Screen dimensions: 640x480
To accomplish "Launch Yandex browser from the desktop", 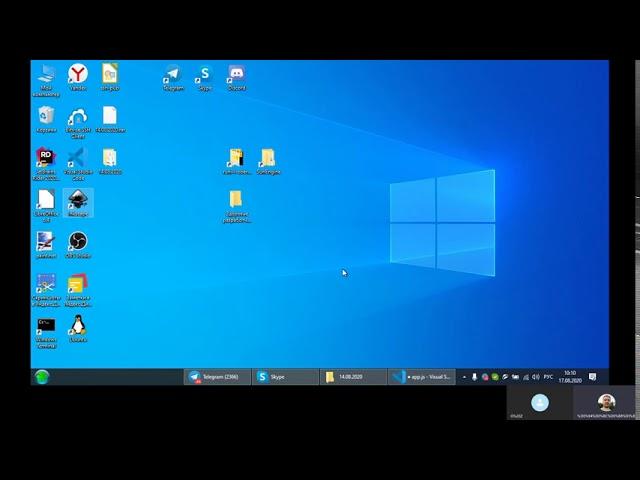I will (x=78, y=77).
